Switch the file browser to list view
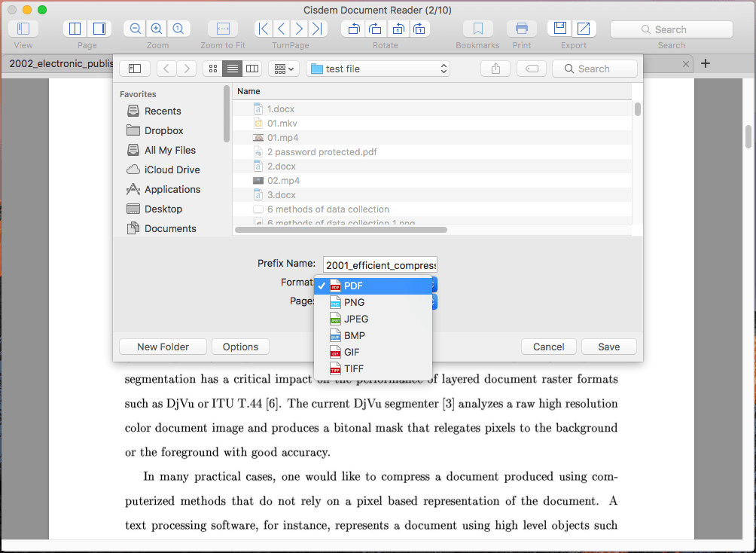Viewport: 756px width, 553px height. [x=233, y=69]
